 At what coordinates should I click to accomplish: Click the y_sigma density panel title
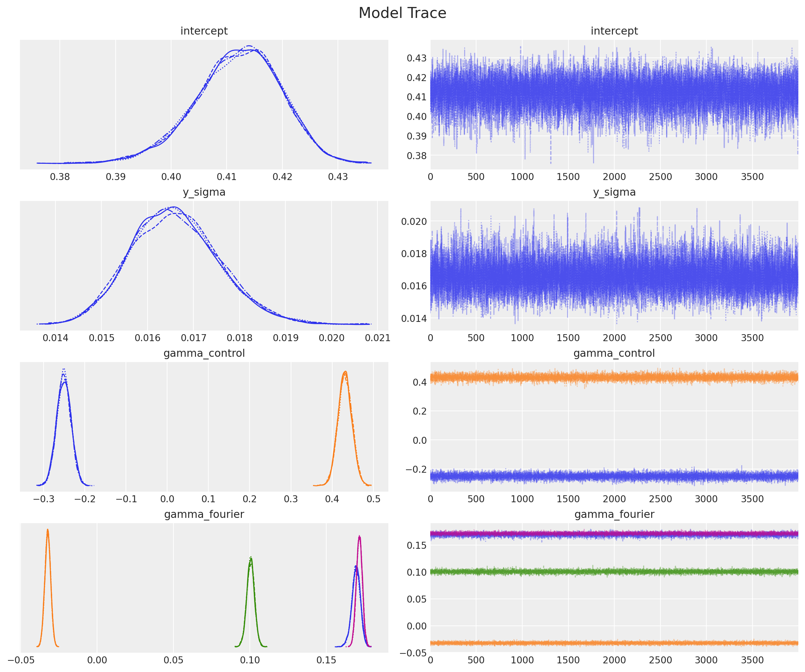(204, 192)
